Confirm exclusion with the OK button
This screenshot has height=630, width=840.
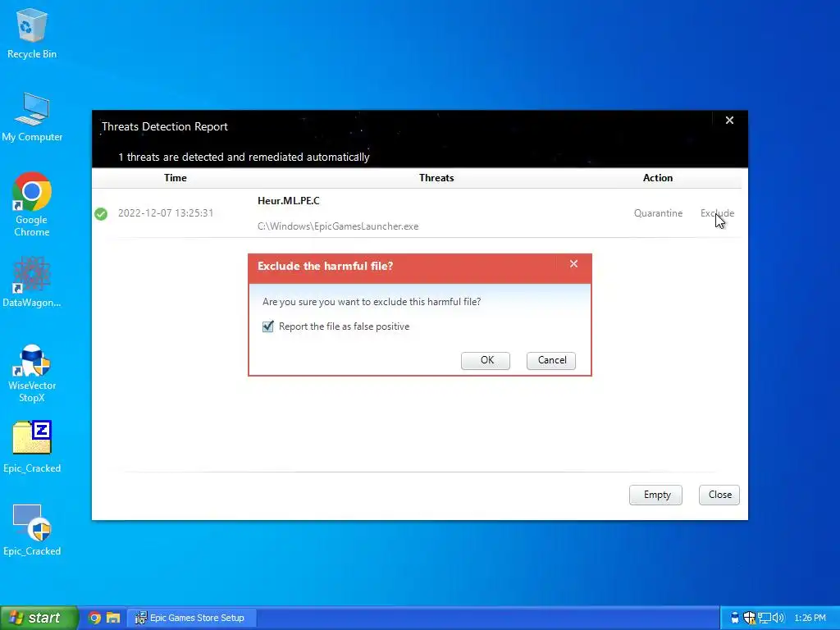(x=486, y=361)
